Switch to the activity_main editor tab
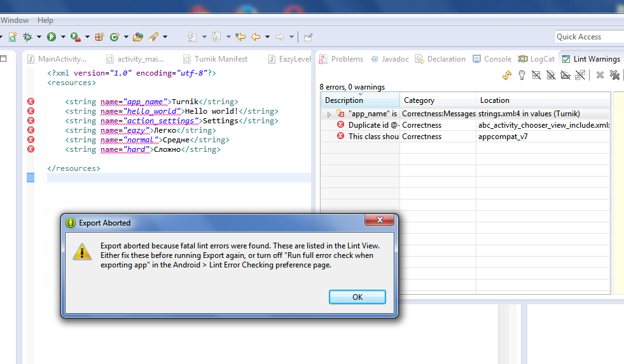624x364 pixels. click(135, 59)
